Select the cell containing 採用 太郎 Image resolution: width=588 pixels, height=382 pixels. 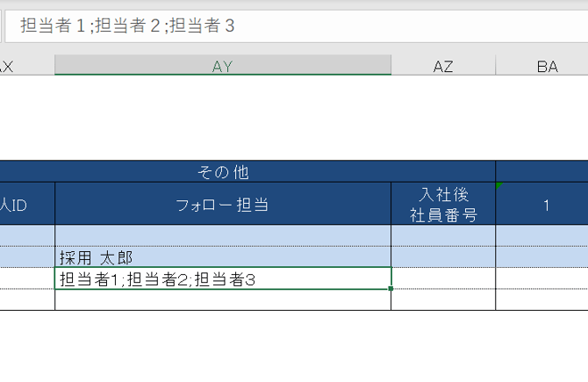point(223,257)
